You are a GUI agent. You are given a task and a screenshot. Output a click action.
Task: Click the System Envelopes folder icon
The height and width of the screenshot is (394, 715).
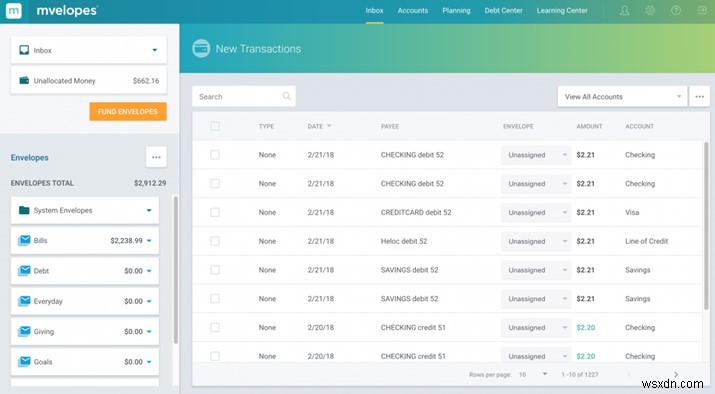(24, 210)
